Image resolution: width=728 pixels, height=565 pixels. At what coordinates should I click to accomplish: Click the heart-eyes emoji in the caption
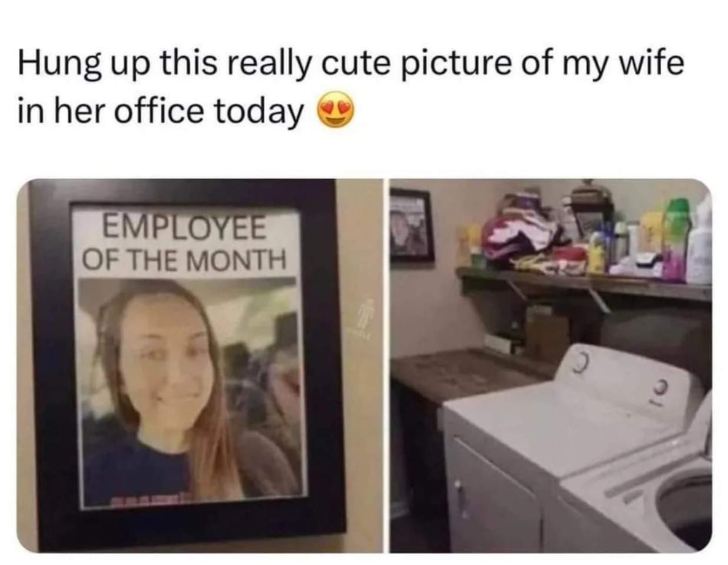335,110
